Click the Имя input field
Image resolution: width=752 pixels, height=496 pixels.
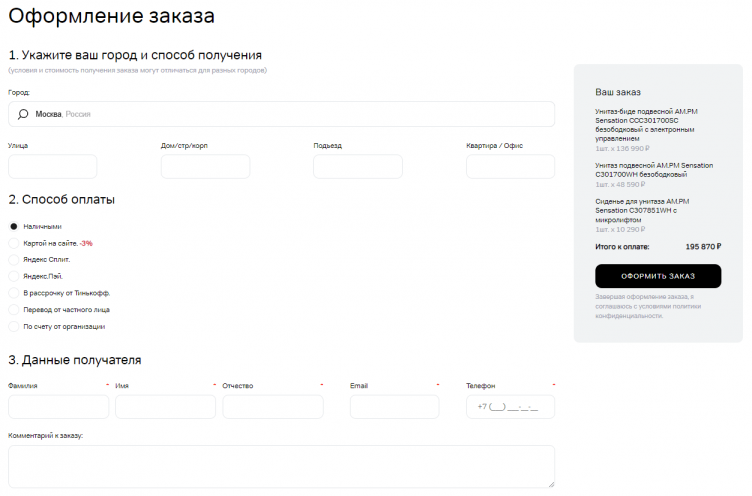[x=165, y=407]
